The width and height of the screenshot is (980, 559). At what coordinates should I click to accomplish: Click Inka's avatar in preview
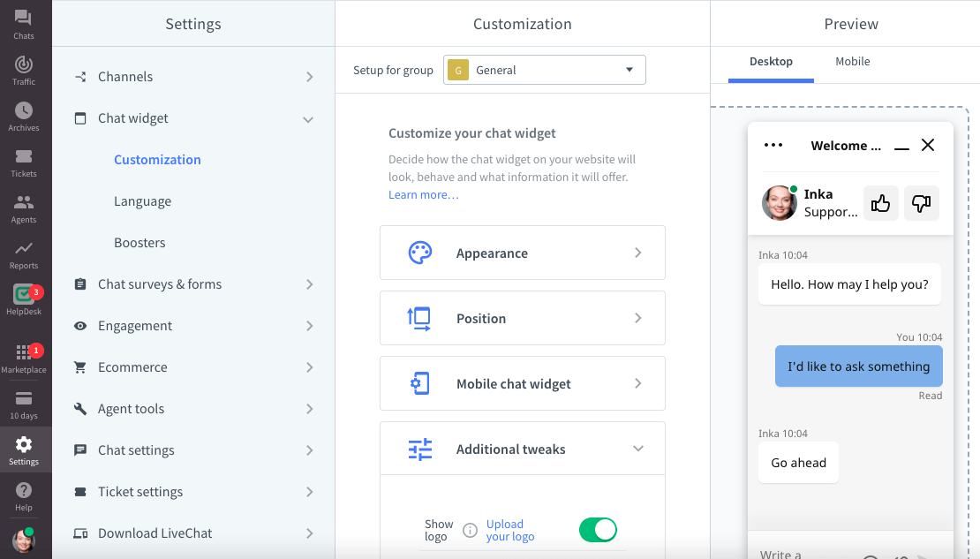(x=779, y=202)
